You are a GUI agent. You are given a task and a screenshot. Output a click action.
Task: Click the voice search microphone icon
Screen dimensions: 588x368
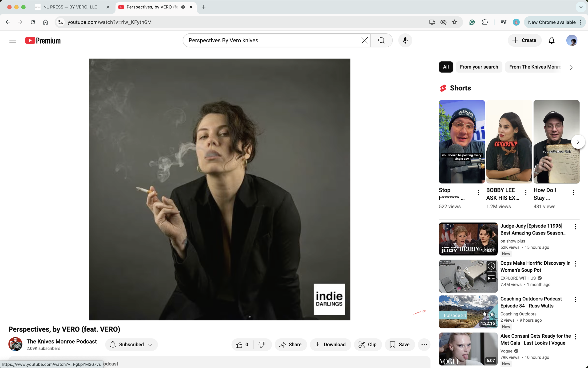(405, 40)
